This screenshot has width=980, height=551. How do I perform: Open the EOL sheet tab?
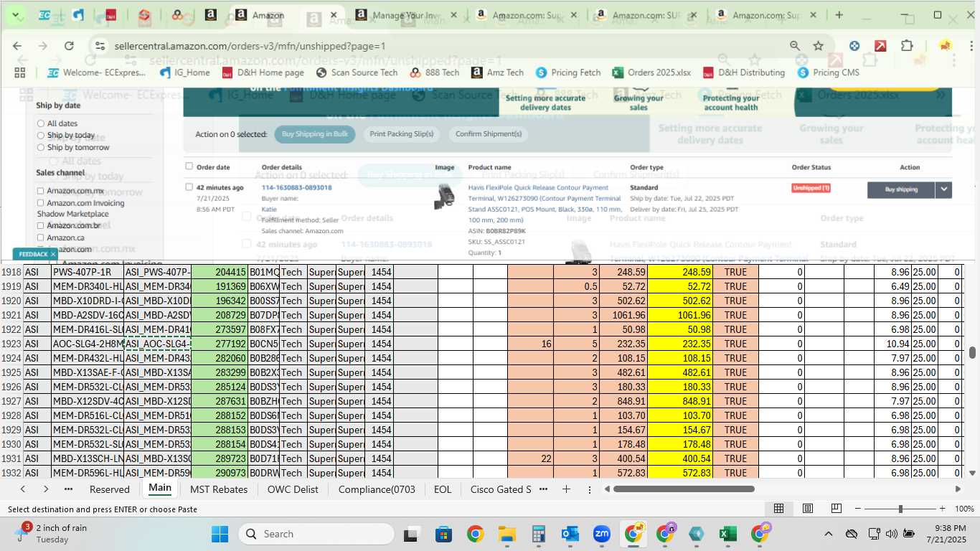tap(443, 489)
